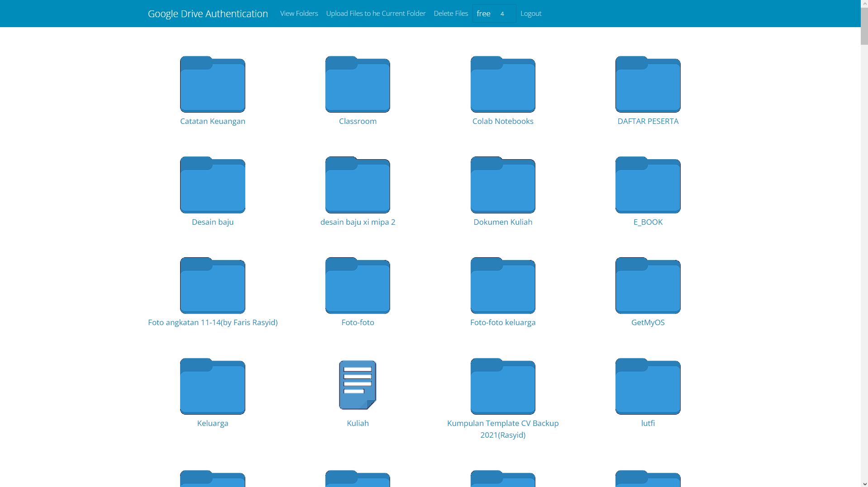Open the GetMyOS folder icon
868x487 pixels.
648,285
